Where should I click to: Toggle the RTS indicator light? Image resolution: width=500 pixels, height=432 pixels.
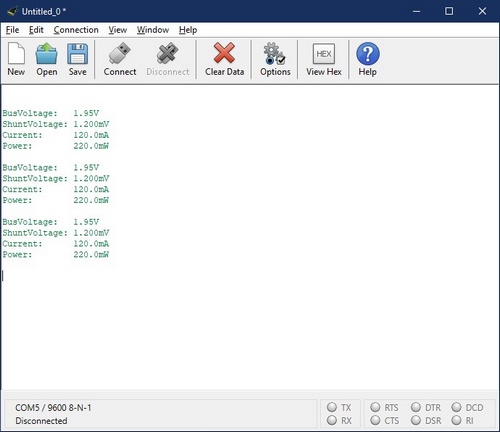(375, 407)
